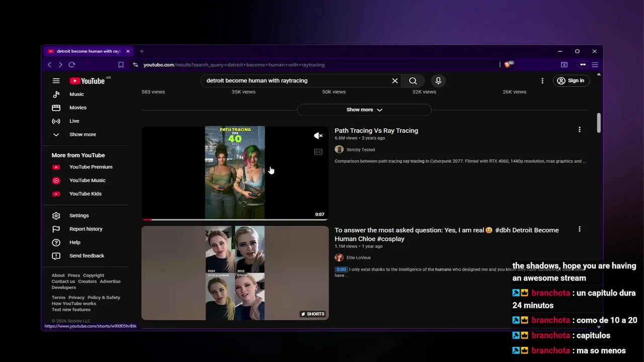
Task: Expand sidebar Show more item
Action: 83,135
